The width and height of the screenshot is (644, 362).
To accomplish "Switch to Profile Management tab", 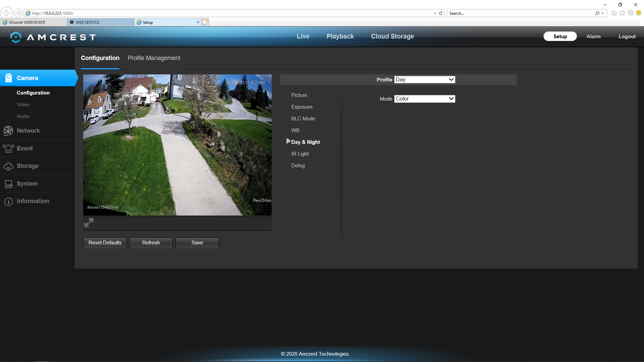I will [154, 58].
